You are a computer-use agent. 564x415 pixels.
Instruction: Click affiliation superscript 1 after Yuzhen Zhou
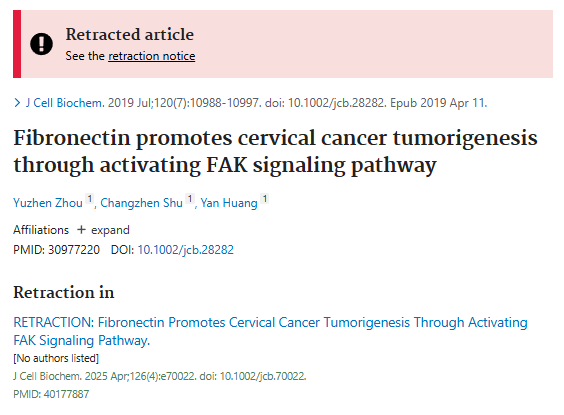click(90, 199)
